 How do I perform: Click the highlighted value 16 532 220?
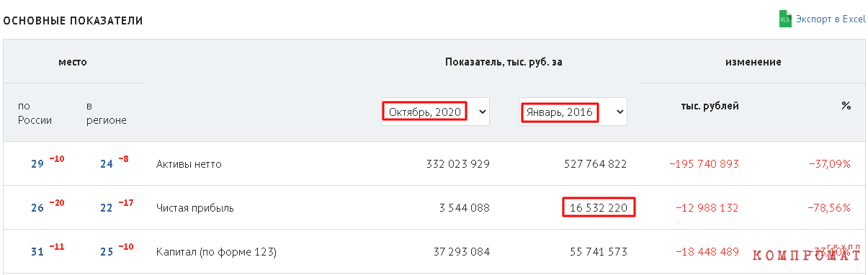click(599, 208)
